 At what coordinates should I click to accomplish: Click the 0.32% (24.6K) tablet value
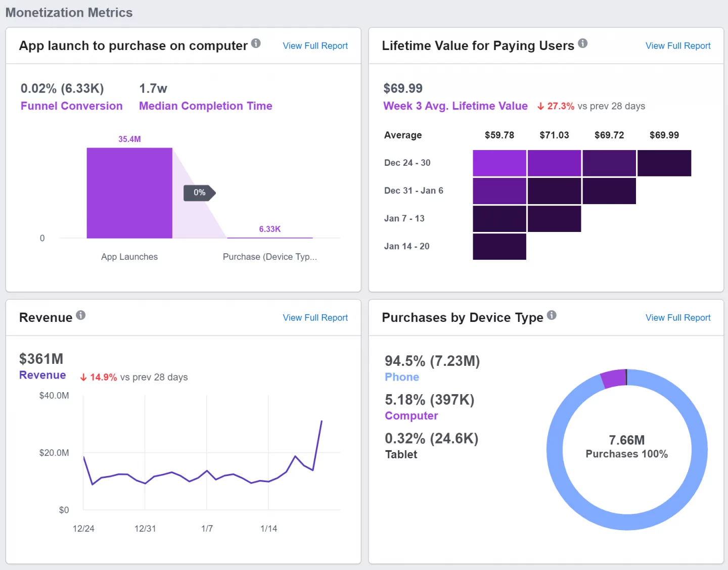click(x=431, y=438)
